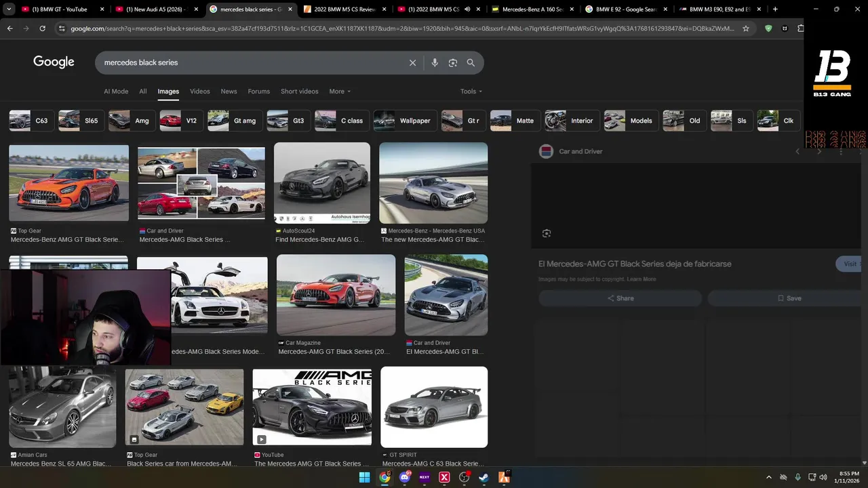
Task: Bookmark this page with star icon
Action: (746, 28)
